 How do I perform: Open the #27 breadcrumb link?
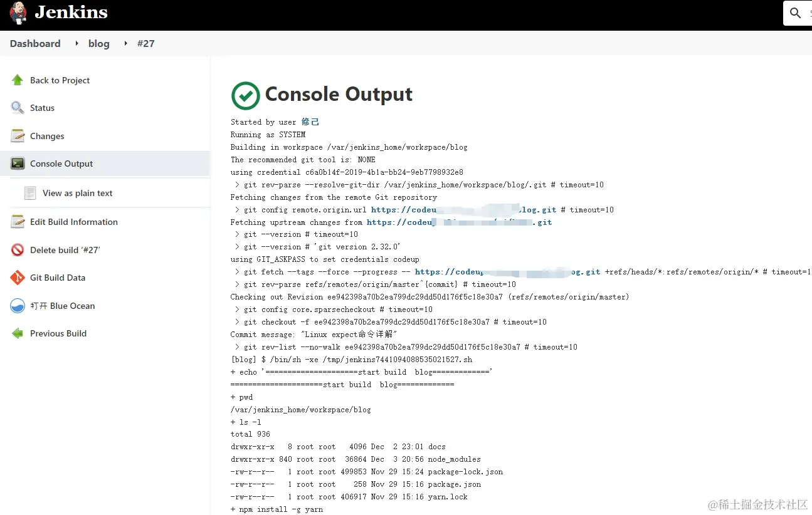click(145, 43)
